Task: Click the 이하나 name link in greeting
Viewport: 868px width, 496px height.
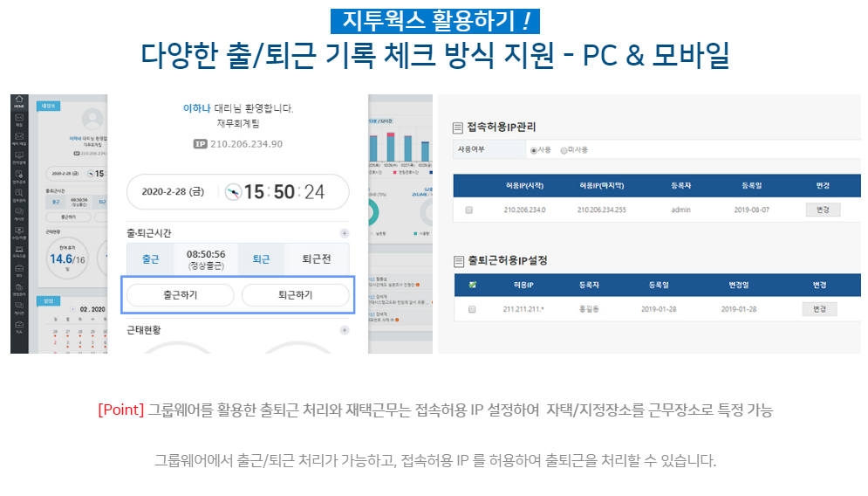Action: (197, 108)
